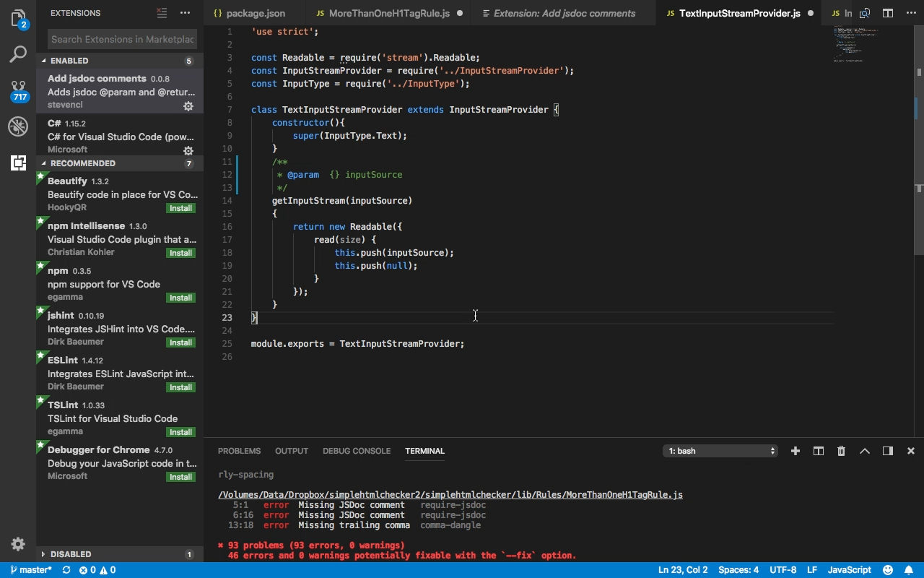This screenshot has height=578, width=924.
Task: Select the TextInputStreamProvider.js tab
Action: click(x=739, y=13)
